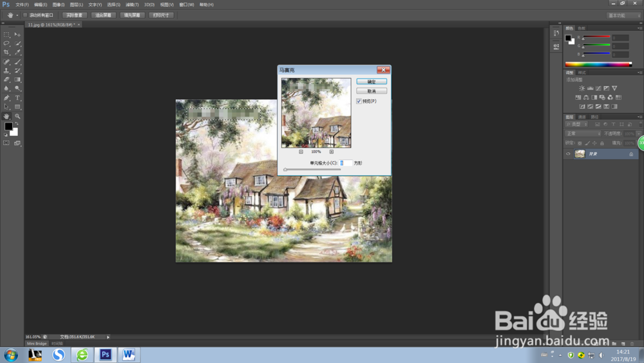This screenshot has height=363, width=644.
Task: Click the 适合屏幕 button
Action: coord(103,15)
